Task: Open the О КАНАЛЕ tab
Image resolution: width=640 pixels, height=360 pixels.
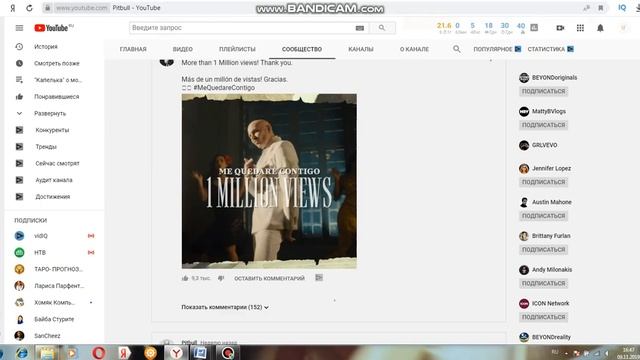Action: tap(414, 49)
